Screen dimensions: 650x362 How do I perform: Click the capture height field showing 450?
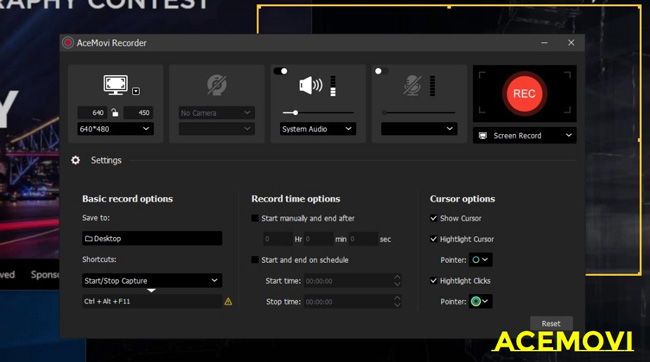[x=138, y=113]
